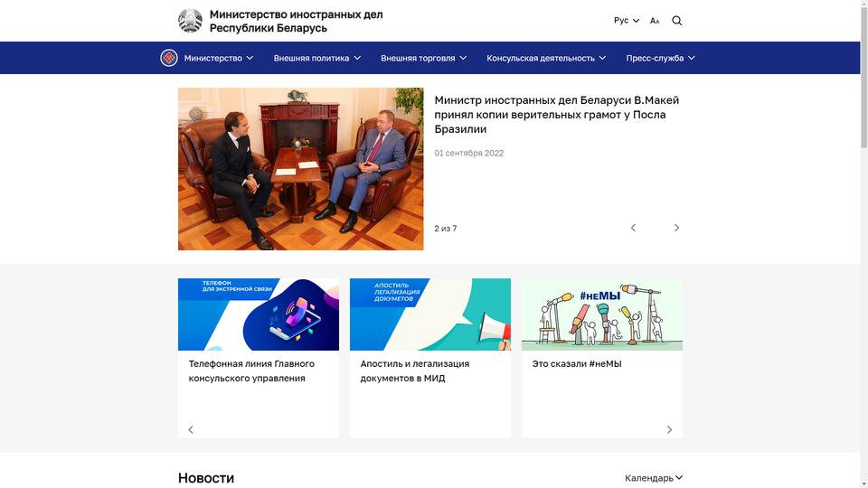The image size is (868, 488).
Task: Open the Календарь dropdown
Action: tap(654, 478)
